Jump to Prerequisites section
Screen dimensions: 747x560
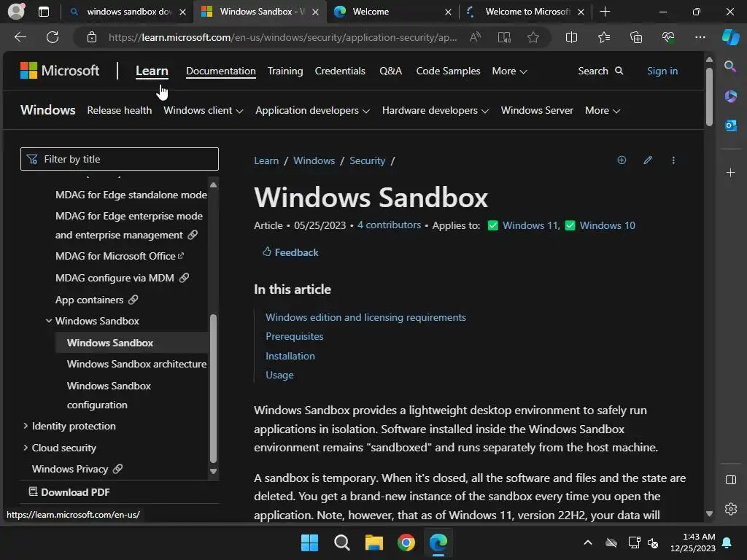[294, 336]
